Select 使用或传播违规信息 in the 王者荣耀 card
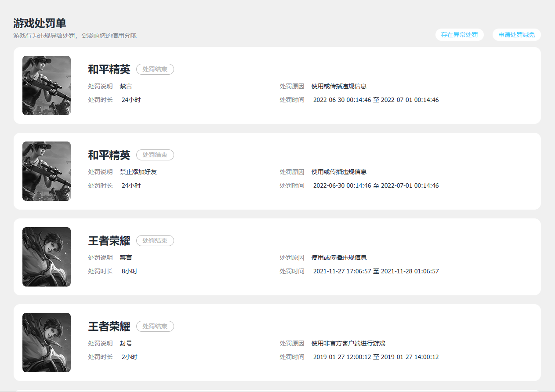The image size is (555, 392). 339,258
